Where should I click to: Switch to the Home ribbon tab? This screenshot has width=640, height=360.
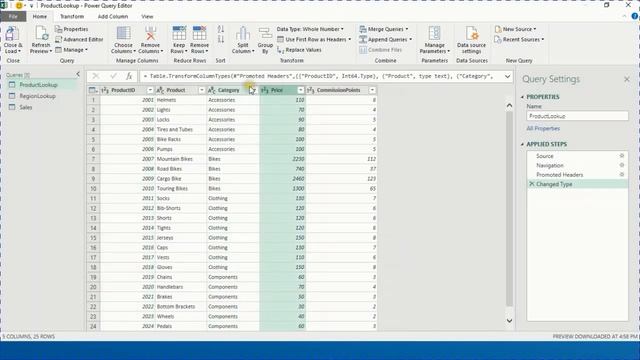pyautogui.click(x=40, y=16)
